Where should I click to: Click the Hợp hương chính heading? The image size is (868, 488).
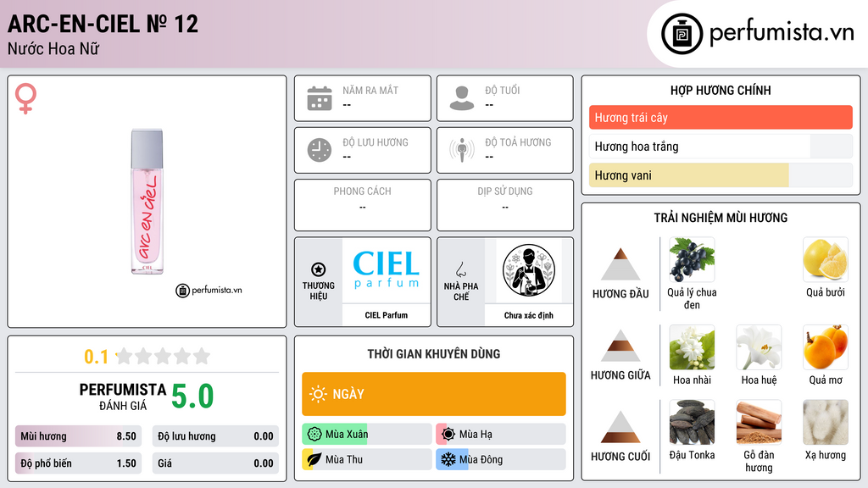click(721, 90)
